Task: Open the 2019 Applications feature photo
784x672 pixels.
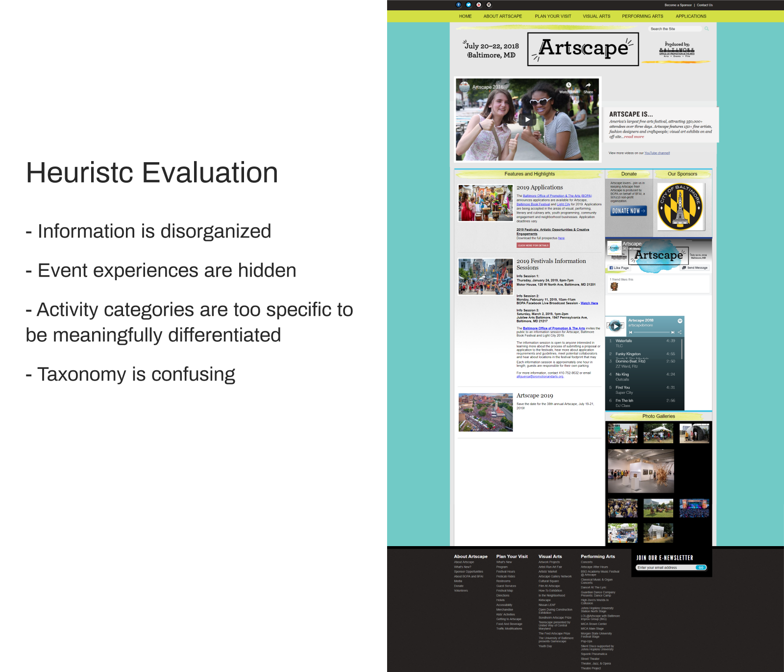Action: [486, 203]
